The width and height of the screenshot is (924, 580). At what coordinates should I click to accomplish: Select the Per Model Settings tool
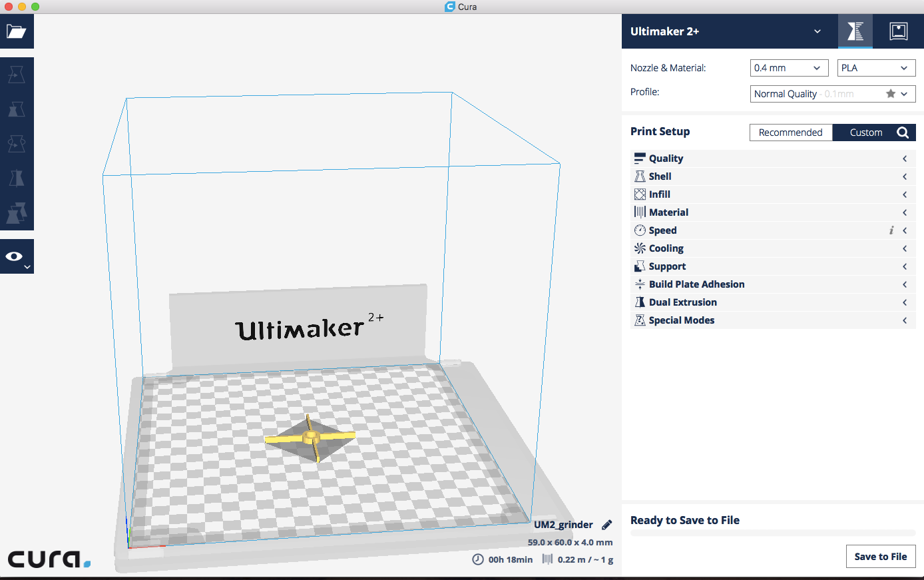[16, 213]
